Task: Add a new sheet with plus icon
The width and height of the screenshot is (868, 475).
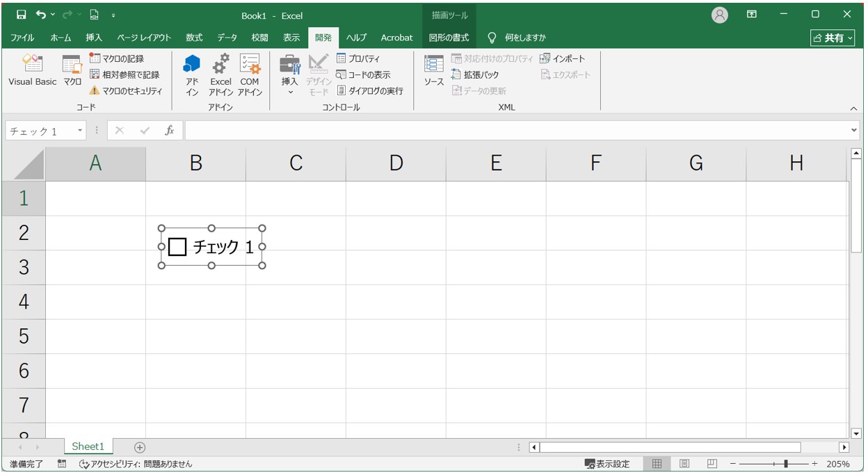Action: click(x=140, y=447)
